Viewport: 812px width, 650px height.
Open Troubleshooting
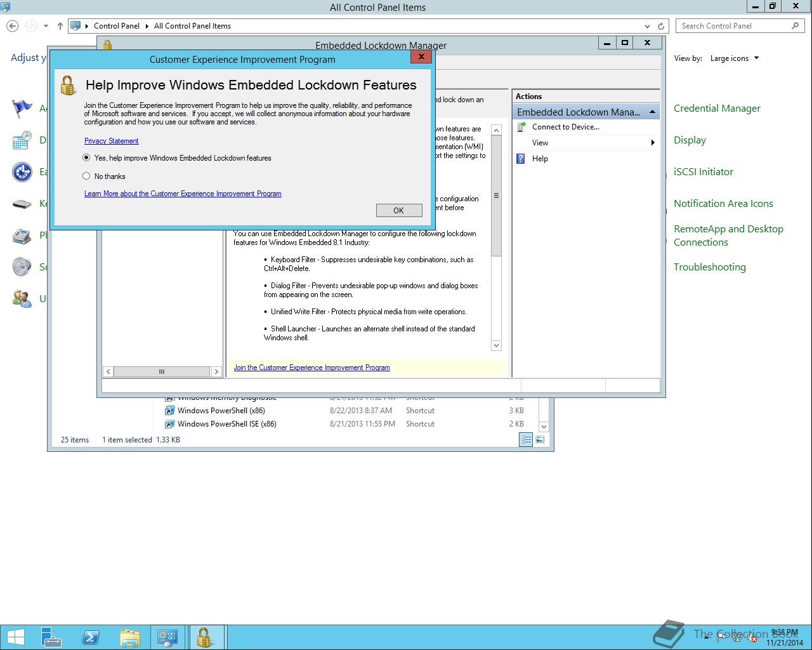click(x=709, y=267)
